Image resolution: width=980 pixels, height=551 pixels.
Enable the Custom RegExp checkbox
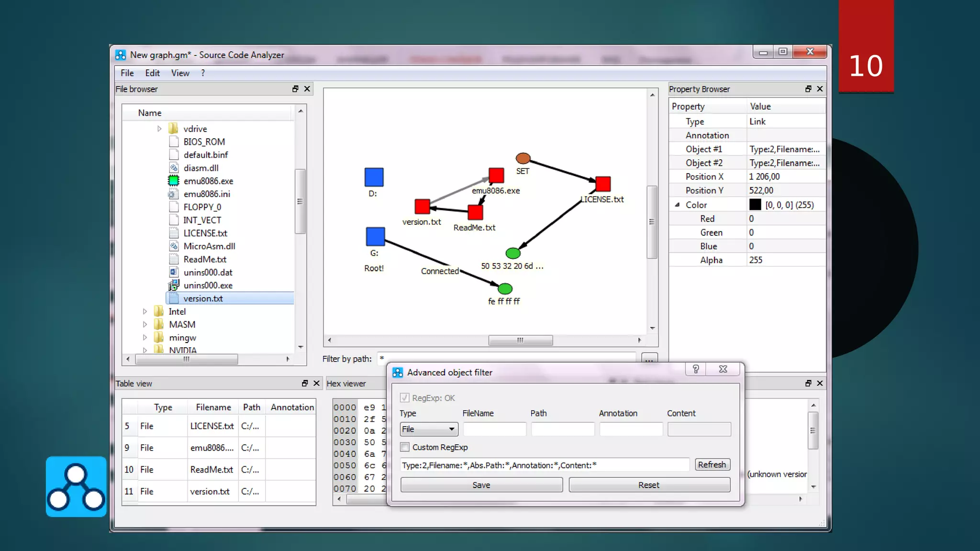tap(405, 447)
